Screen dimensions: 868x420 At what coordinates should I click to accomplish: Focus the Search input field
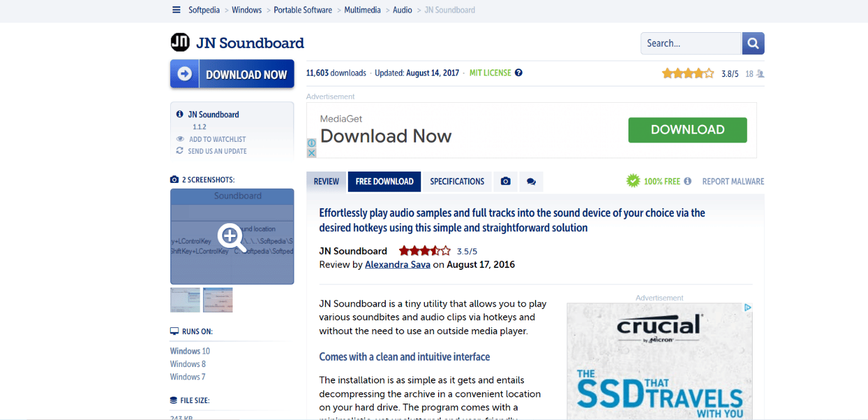click(691, 44)
